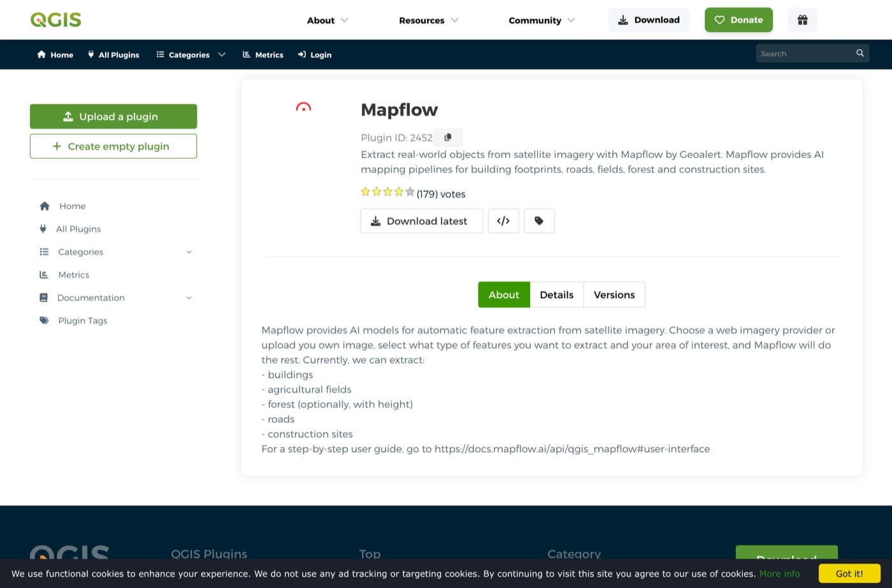Open the source code repository icon button
892x588 pixels.
pos(503,221)
